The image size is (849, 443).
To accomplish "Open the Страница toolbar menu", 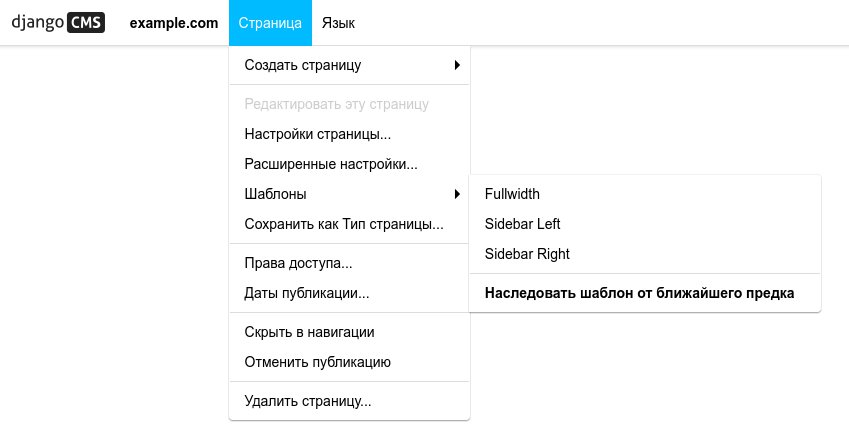I will pos(270,23).
